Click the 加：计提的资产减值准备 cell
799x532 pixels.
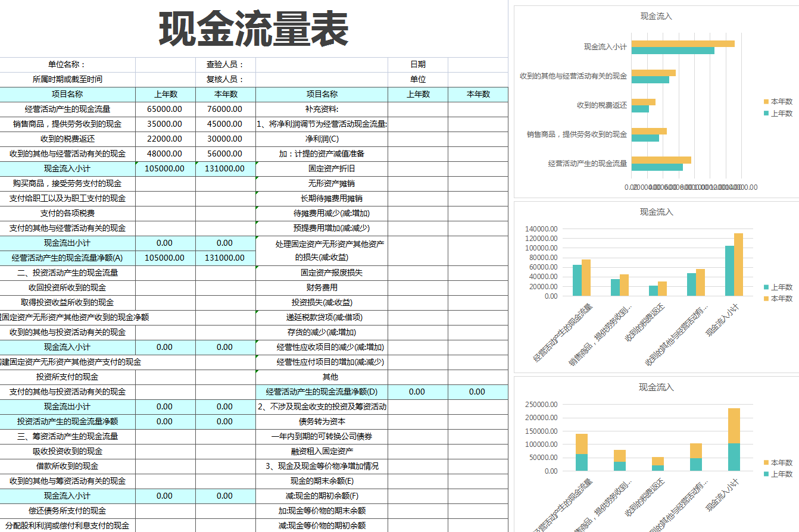(322, 154)
